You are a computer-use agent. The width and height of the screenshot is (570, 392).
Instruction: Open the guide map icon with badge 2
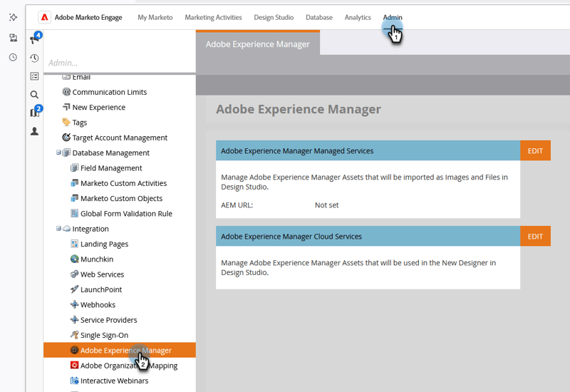35,112
